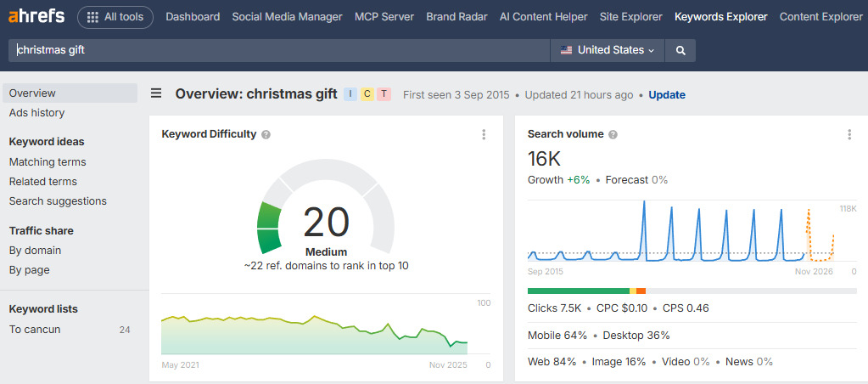Click the Search volume help icon
Viewport: 868px width, 384px height.
(613, 134)
